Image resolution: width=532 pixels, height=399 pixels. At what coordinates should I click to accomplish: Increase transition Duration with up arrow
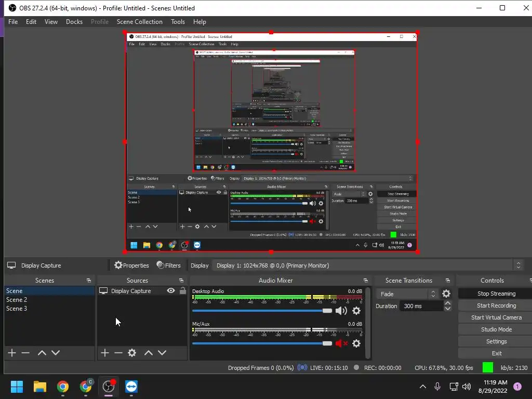coord(447,303)
